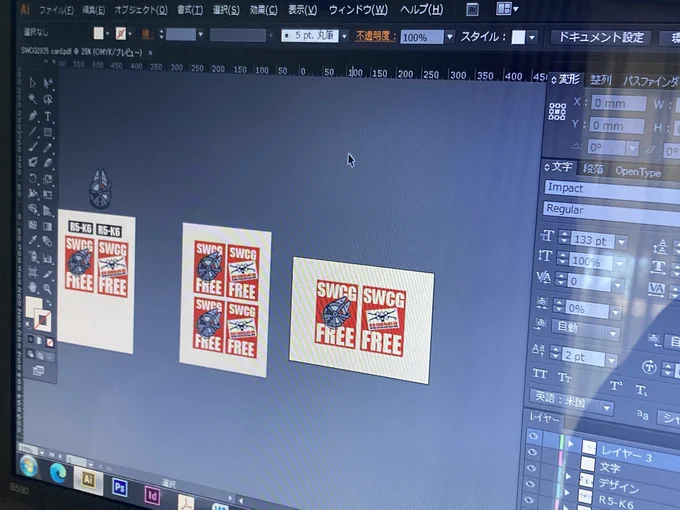Open the 効果(C) menu
This screenshot has width=680, height=510.
click(264, 10)
